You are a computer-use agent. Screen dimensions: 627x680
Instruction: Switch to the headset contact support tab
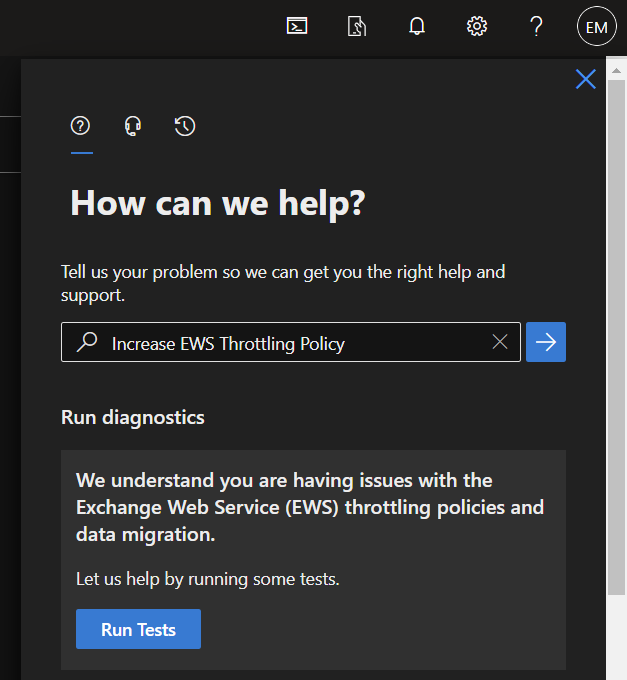[x=133, y=126]
